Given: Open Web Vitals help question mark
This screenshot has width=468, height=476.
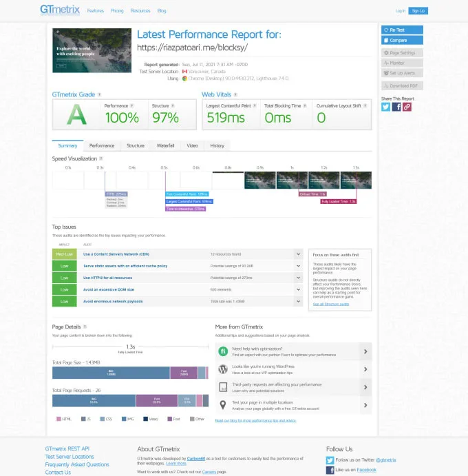Looking at the screenshot, I should click(x=235, y=94).
